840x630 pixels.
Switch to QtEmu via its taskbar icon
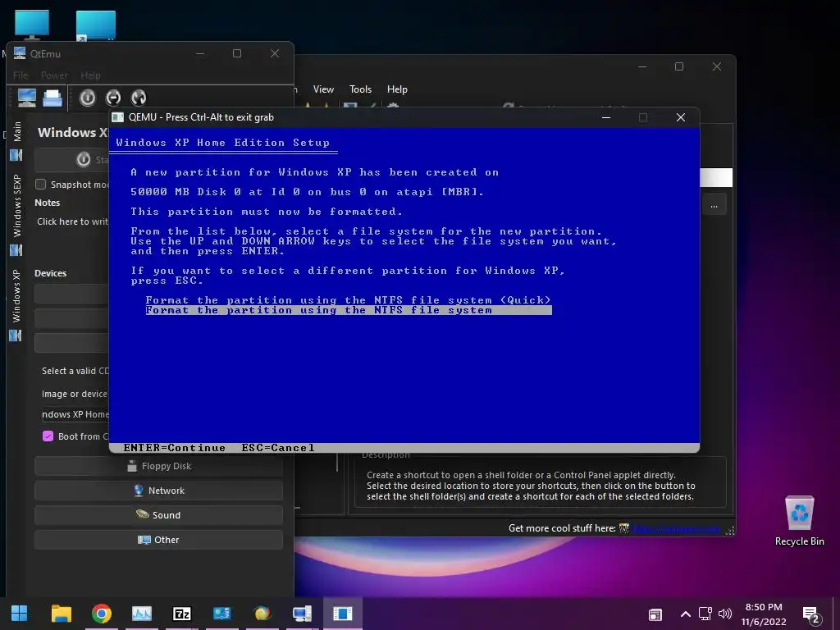pyautogui.click(x=302, y=614)
